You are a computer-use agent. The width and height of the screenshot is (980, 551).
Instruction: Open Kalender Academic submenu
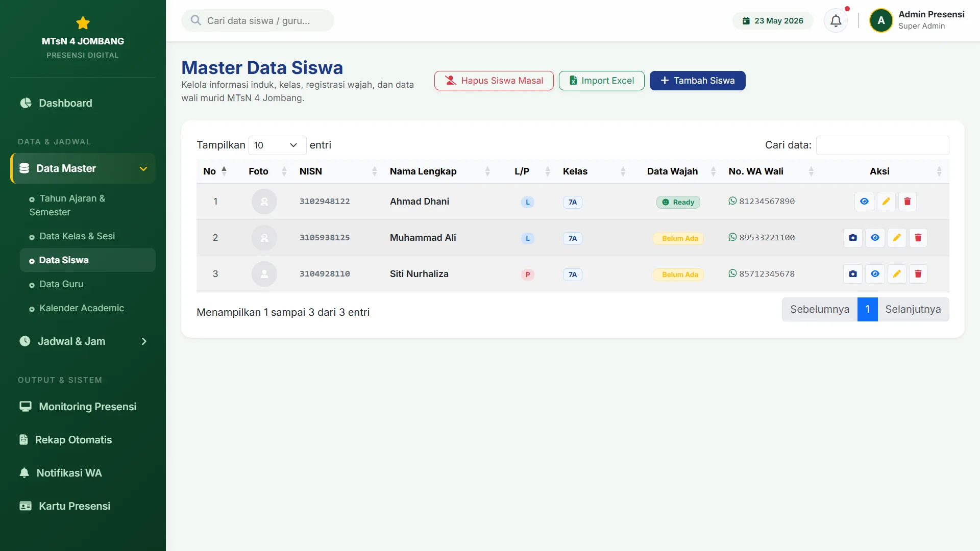click(88, 308)
